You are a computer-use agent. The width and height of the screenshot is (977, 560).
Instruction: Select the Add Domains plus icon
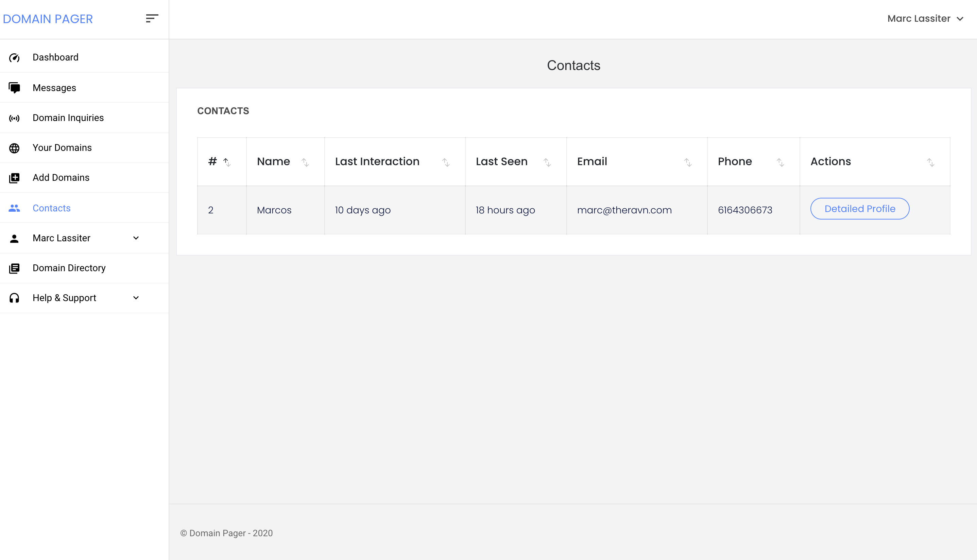click(x=15, y=178)
